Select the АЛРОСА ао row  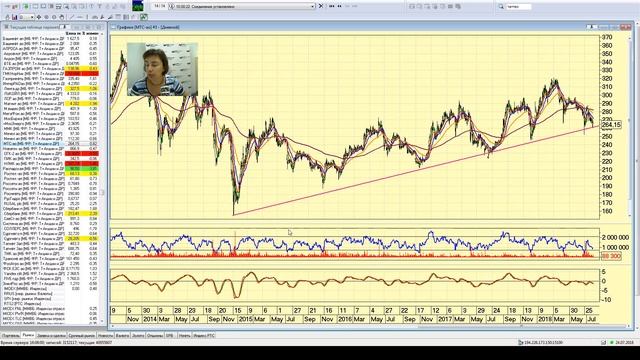(x=51, y=49)
